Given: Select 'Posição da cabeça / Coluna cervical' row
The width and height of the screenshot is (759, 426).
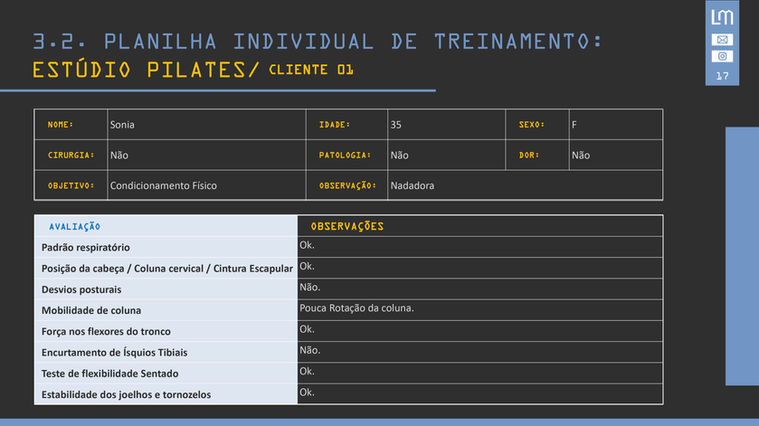Looking at the screenshot, I should (166, 268).
